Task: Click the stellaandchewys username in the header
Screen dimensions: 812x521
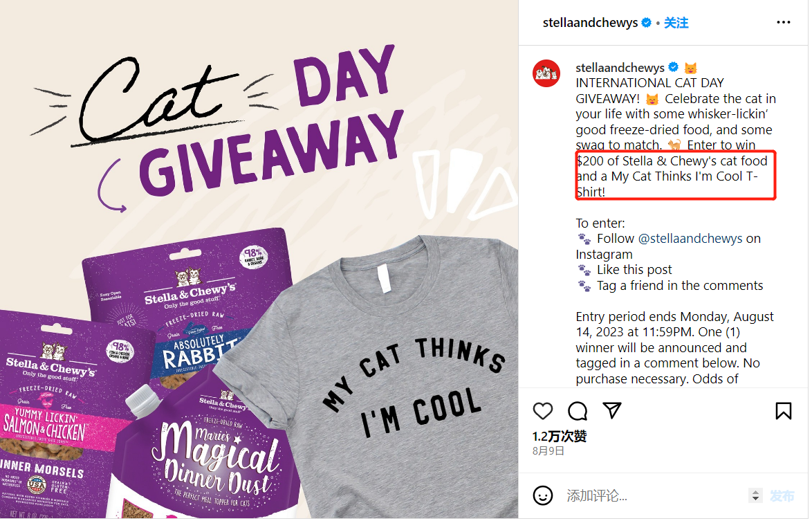Action: point(590,23)
